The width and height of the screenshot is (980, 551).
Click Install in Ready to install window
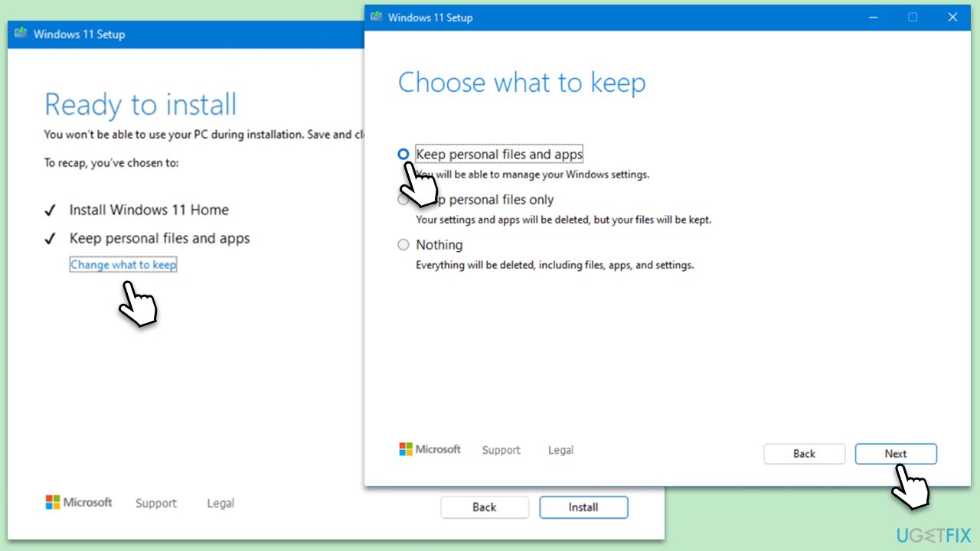pos(583,507)
